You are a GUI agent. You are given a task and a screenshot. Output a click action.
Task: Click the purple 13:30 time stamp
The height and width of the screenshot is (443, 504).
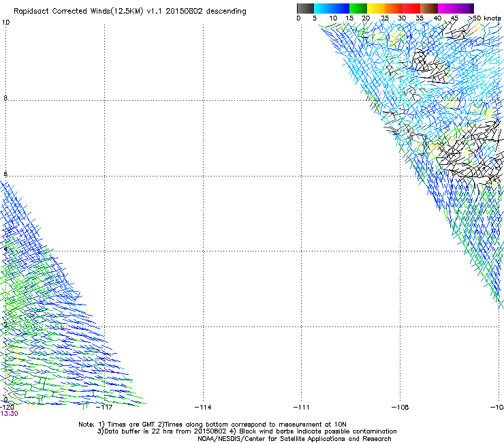pyautogui.click(x=9, y=414)
